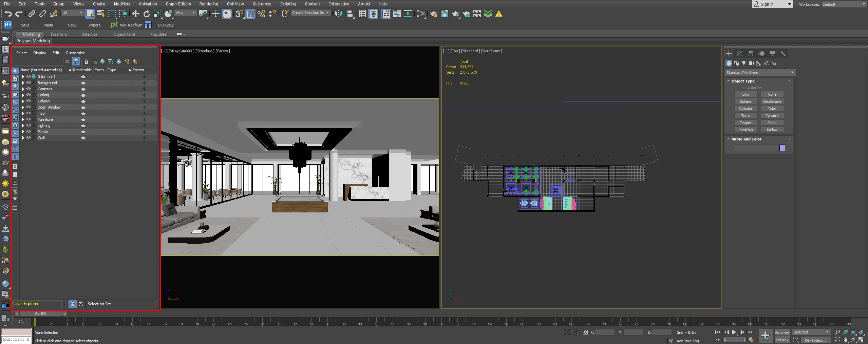Image resolution: width=868 pixels, height=344 pixels.
Task: Toggle the Angle Snap tool
Action: click(x=250, y=14)
